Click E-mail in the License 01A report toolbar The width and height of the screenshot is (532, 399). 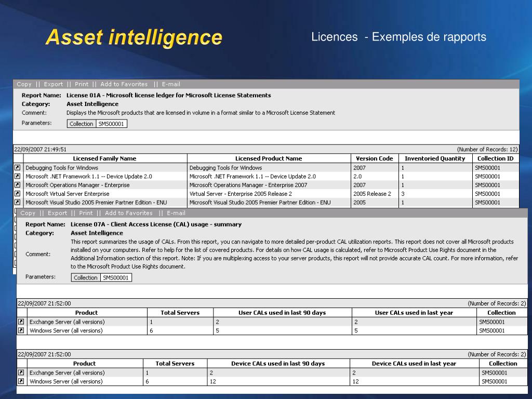pyautogui.click(x=171, y=84)
